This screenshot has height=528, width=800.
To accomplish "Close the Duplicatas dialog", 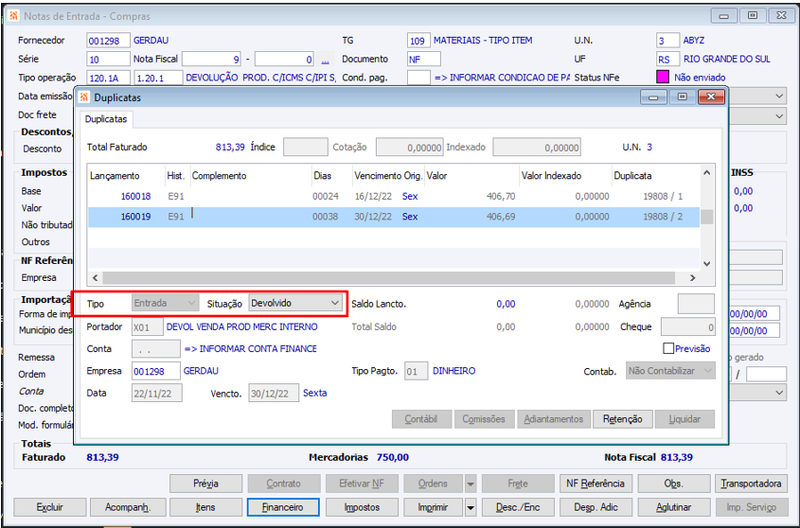I will tap(711, 97).
